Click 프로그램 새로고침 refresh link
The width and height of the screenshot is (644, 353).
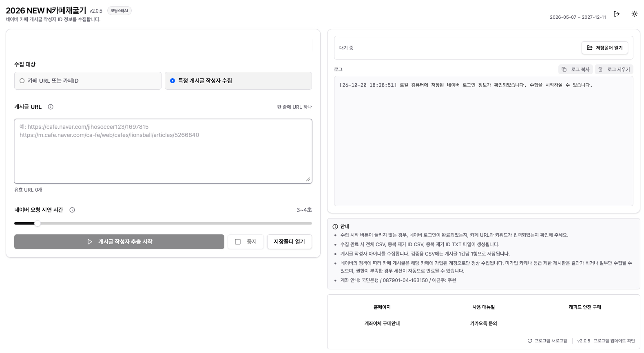pyautogui.click(x=547, y=341)
